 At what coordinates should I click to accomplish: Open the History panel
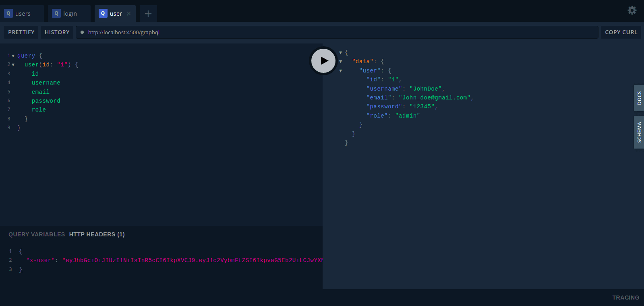[x=57, y=32]
